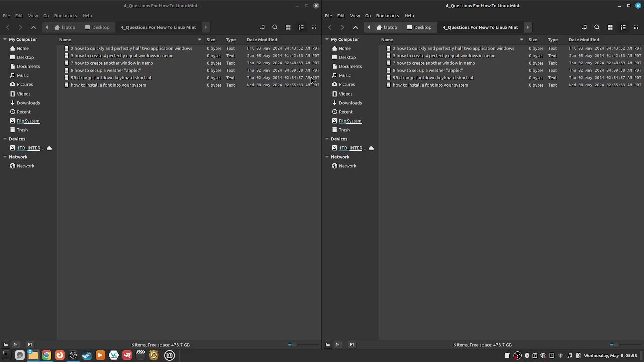The image size is (644, 362).
Task: Collapse Devices section in left sidebar
Action: (x=5, y=139)
